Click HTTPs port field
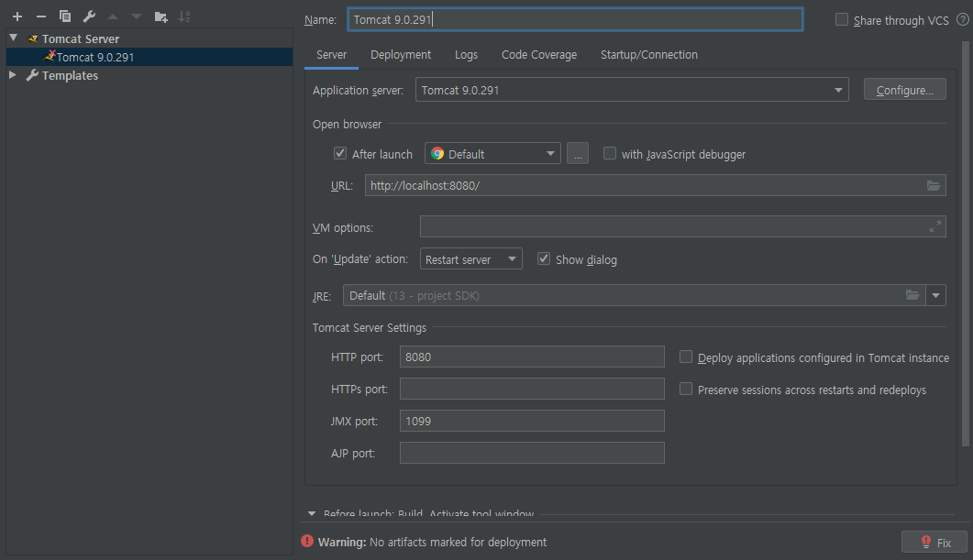Viewport: 973px width, 560px height. point(532,389)
